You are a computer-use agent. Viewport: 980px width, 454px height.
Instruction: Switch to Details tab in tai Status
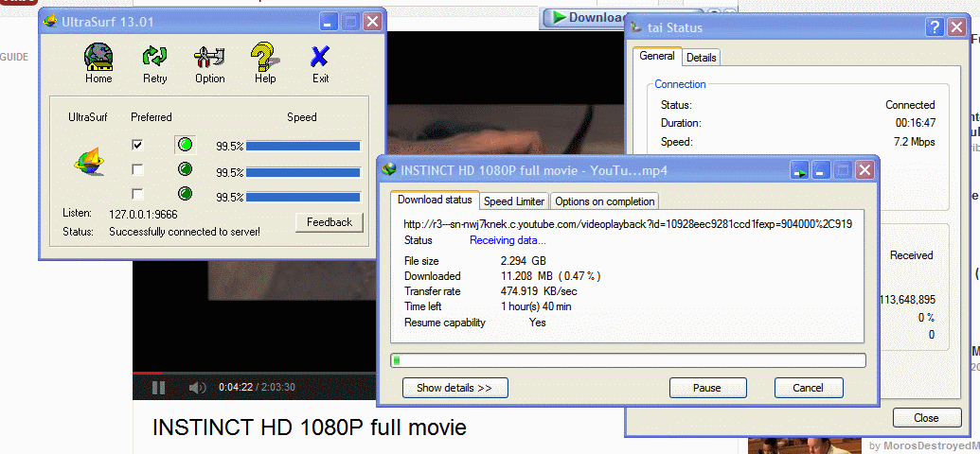click(702, 58)
